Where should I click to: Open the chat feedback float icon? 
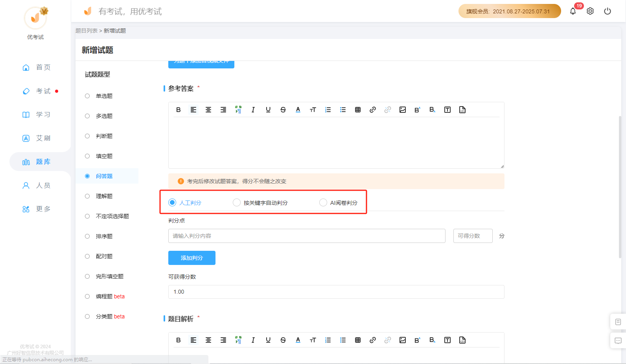[618, 341]
